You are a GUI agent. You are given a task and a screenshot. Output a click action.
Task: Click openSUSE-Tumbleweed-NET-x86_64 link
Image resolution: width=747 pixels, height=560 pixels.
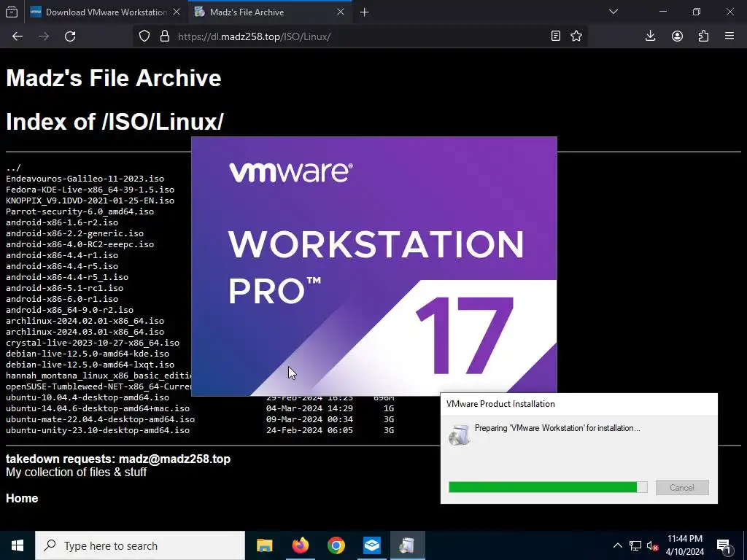(x=98, y=386)
